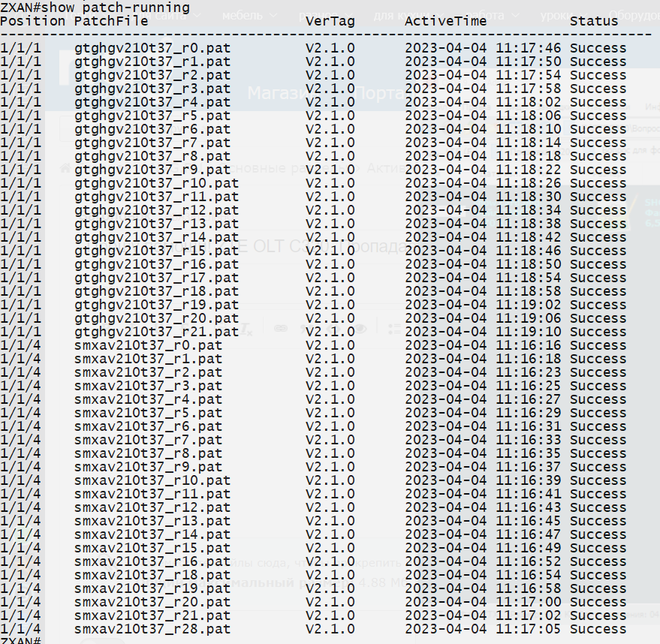The image size is (660, 644).
Task: Click patch file gtghgv210t37_r2.pat
Action: pyautogui.click(x=152, y=75)
